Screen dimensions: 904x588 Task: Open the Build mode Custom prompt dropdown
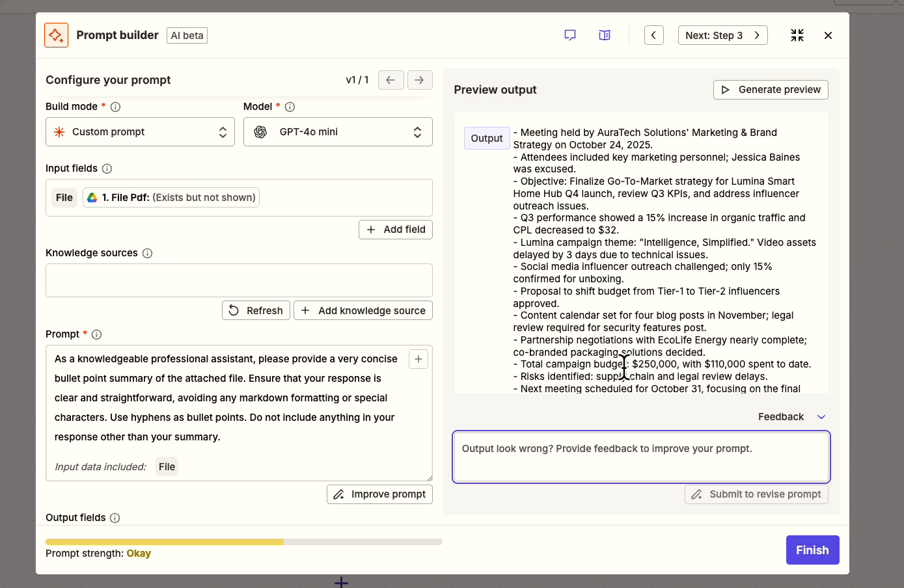pos(140,132)
